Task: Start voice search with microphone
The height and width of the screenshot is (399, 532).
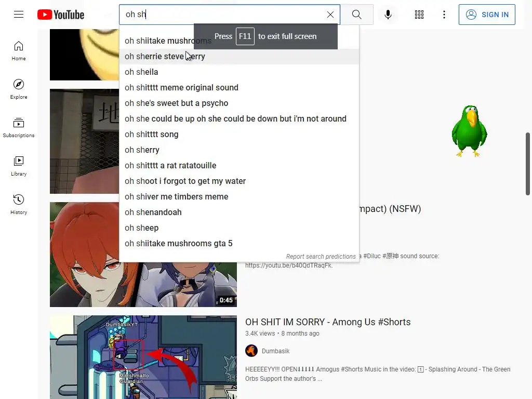Action: (x=388, y=15)
